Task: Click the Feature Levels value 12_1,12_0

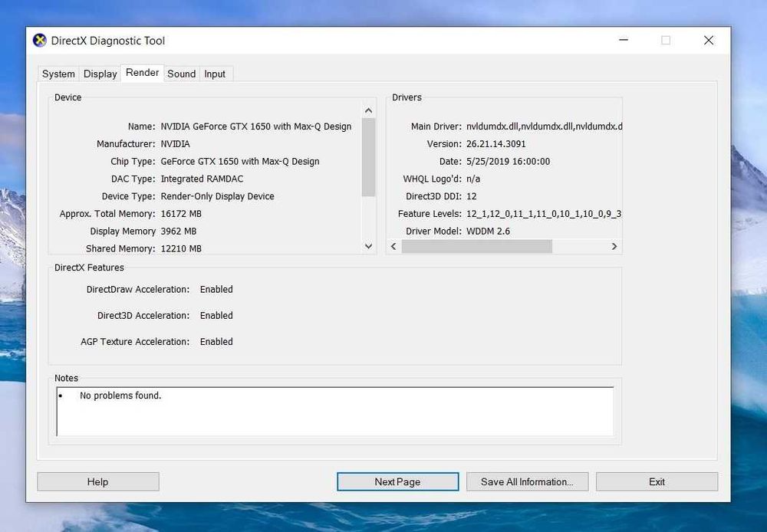Action: pyautogui.click(x=544, y=214)
